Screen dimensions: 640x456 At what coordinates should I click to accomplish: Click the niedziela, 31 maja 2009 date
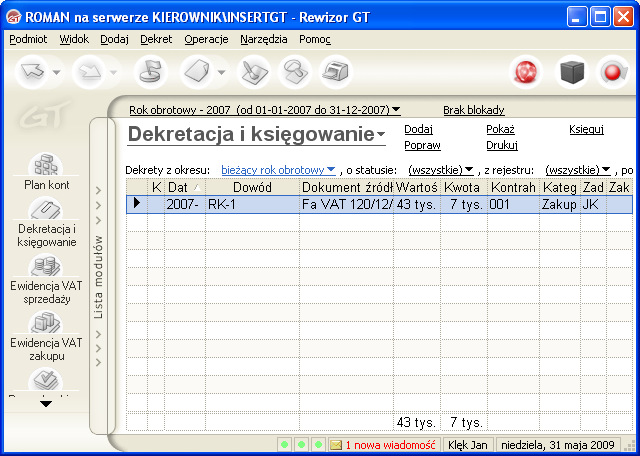coord(558,445)
